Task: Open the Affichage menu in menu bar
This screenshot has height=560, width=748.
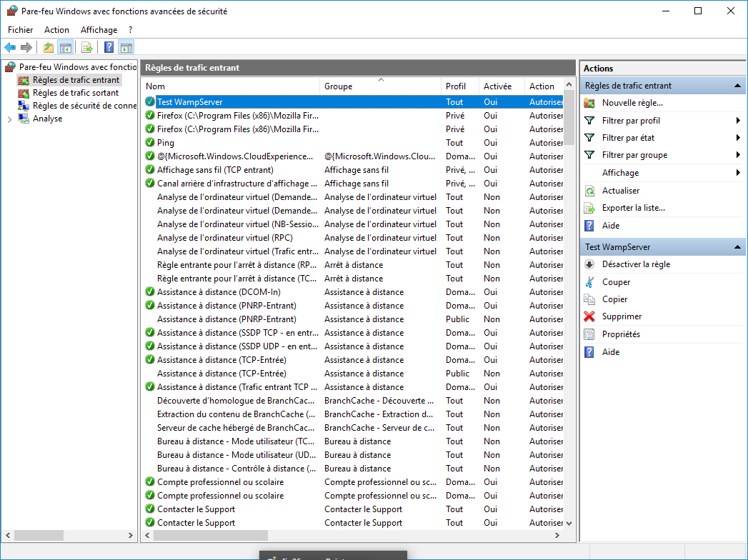Action: (x=99, y=30)
